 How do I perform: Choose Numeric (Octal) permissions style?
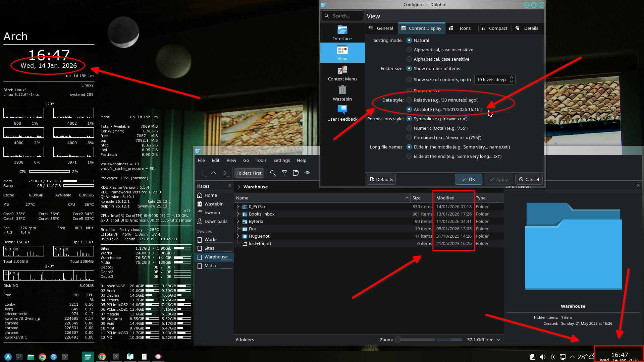point(409,128)
